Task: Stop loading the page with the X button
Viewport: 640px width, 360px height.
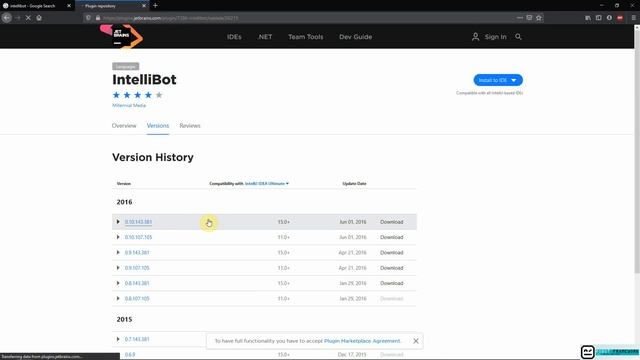Action: (28, 18)
